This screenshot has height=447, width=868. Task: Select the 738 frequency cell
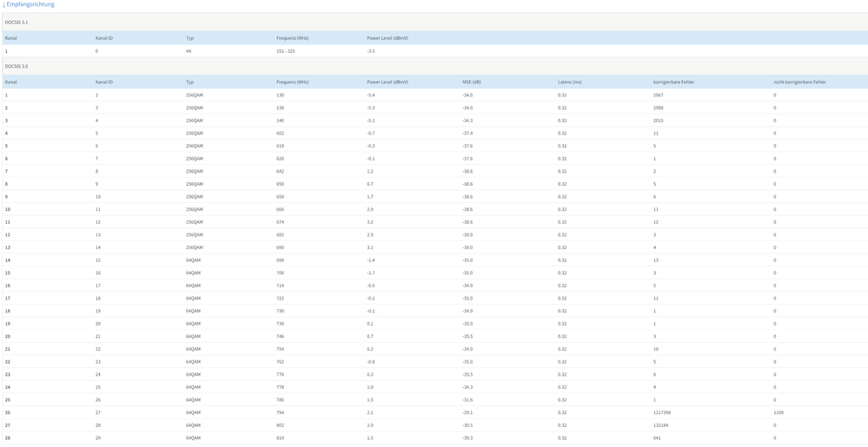click(x=280, y=325)
